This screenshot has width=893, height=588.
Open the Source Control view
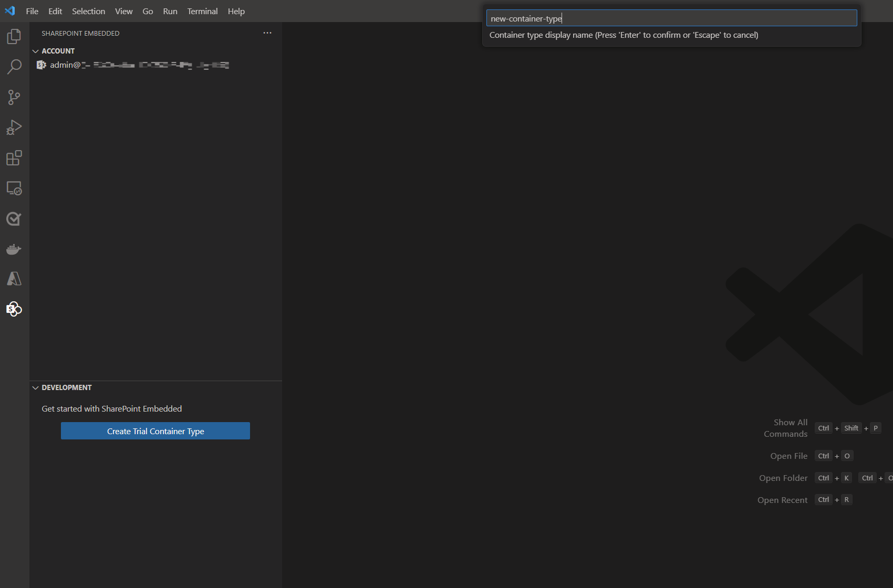(14, 97)
